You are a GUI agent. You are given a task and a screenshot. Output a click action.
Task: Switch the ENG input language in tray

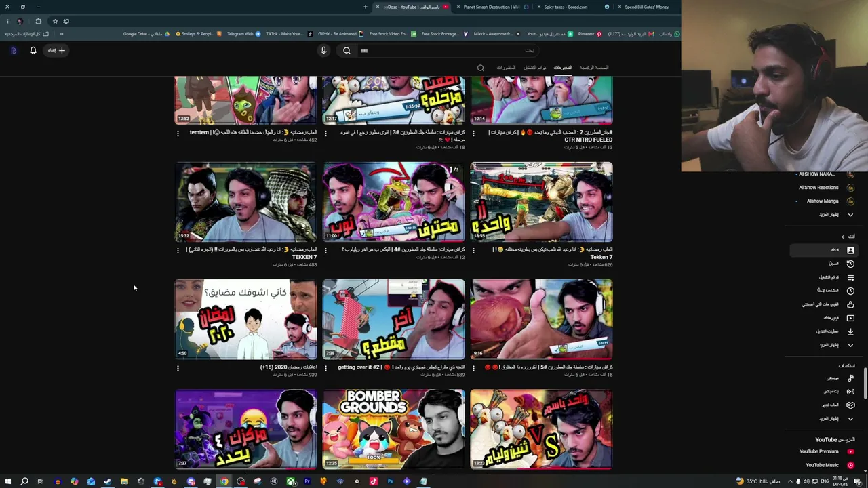coord(825,481)
